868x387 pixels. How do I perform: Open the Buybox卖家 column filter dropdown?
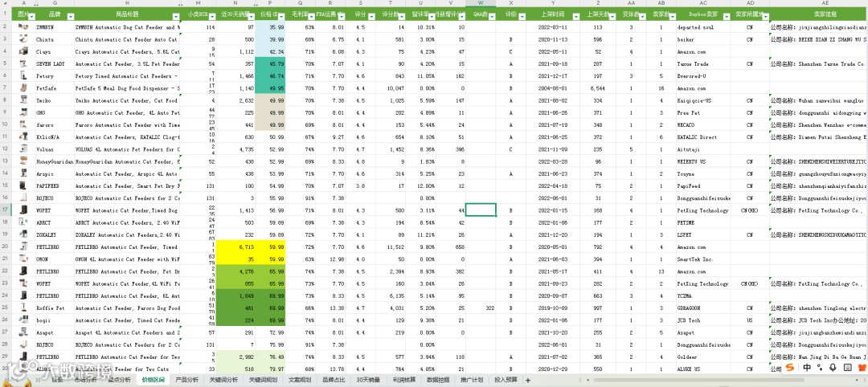click(x=727, y=17)
